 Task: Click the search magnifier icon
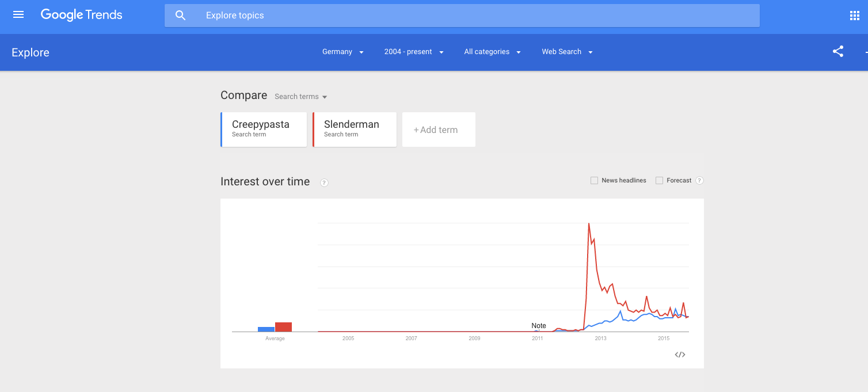click(180, 16)
